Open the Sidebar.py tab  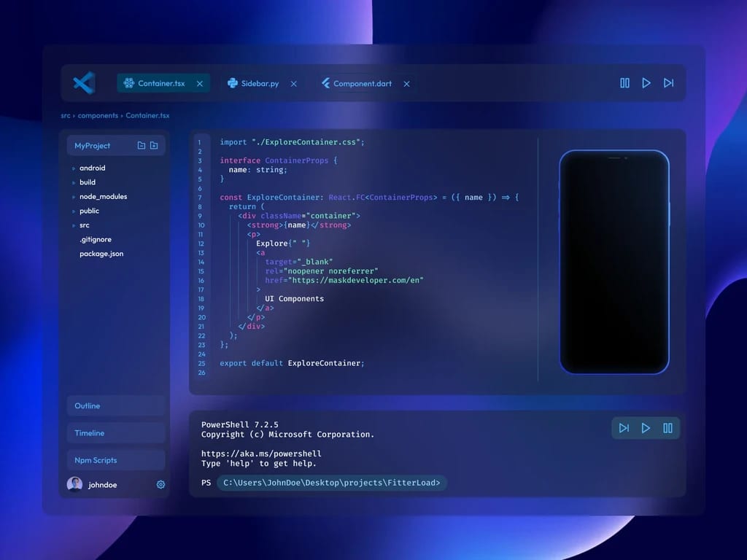260,83
